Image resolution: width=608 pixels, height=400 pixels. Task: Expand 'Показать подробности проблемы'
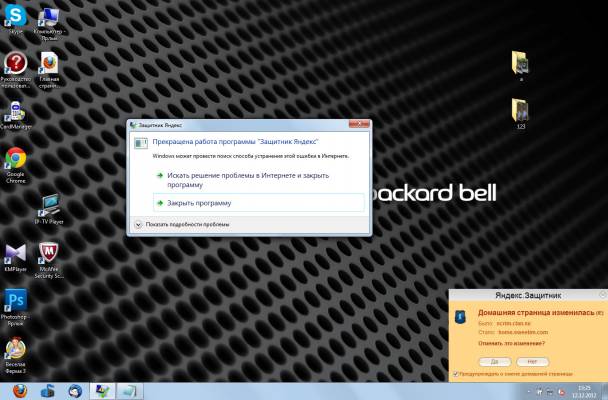(x=182, y=224)
